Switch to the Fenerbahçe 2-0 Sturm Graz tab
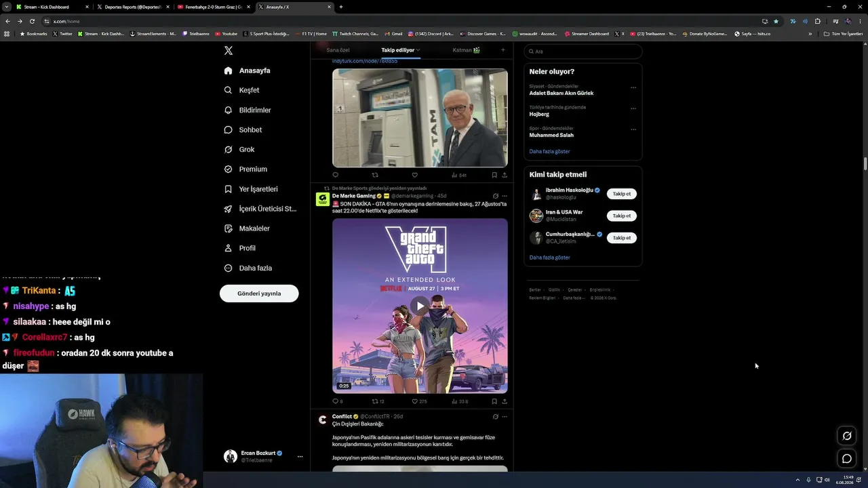The width and height of the screenshot is (868, 488). pyautogui.click(x=212, y=7)
